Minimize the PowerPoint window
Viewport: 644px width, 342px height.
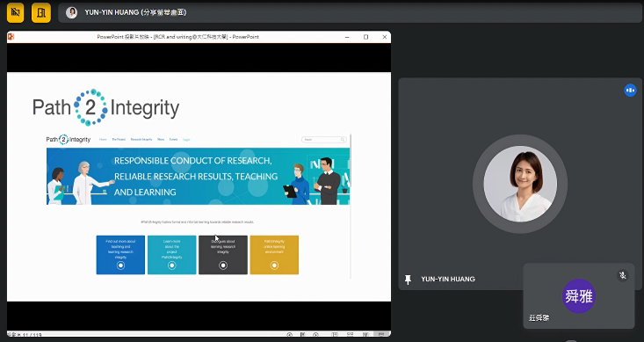coord(347,37)
